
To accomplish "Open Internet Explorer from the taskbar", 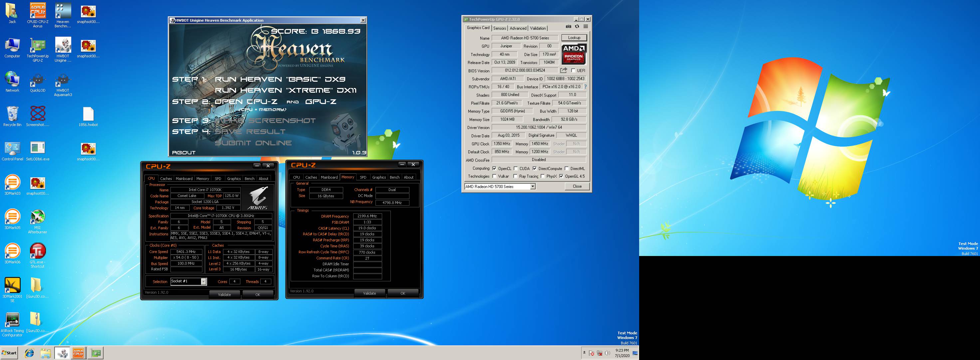I will (29, 353).
